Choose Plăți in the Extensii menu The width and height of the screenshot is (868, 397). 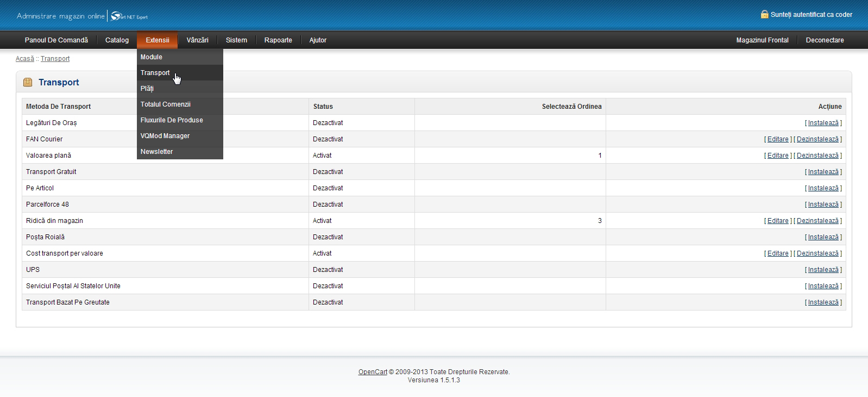click(x=147, y=89)
